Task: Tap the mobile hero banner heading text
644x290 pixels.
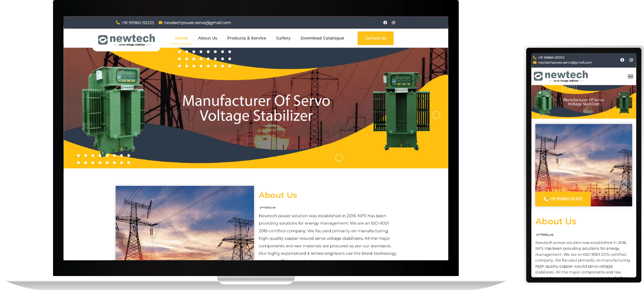Action: click(584, 102)
